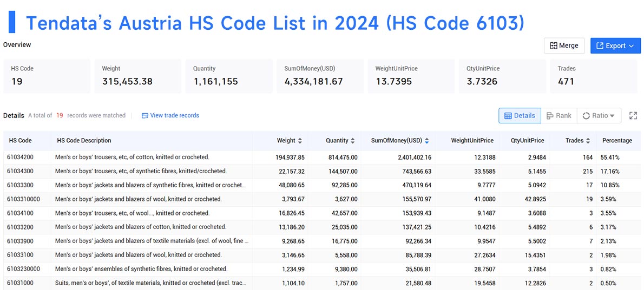Click the HS Code Description column header
Viewport: 644px width, 295px height.
click(84, 141)
